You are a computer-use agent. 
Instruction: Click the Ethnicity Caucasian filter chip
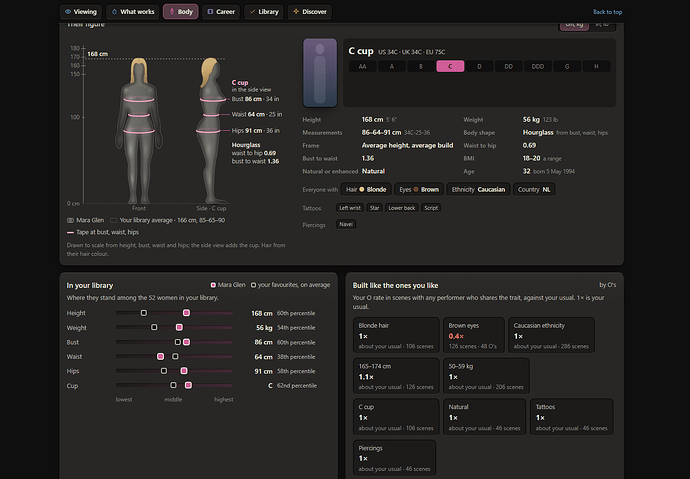coord(478,190)
